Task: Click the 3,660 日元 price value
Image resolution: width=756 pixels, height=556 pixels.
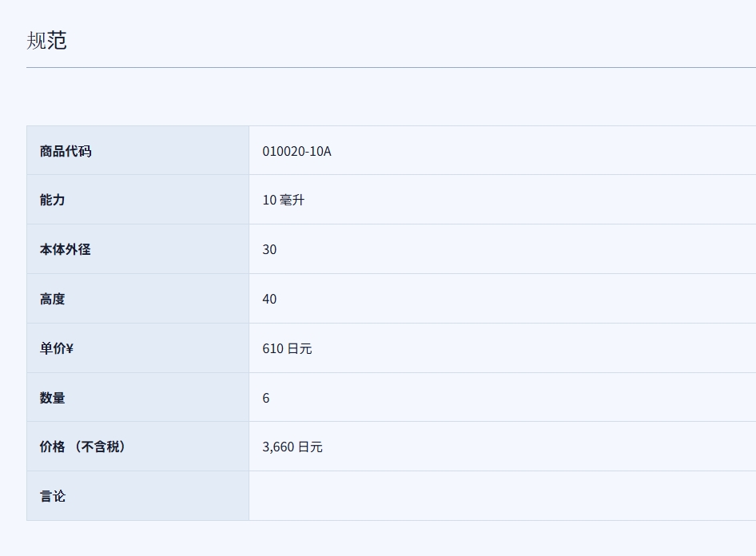Action: pos(292,447)
